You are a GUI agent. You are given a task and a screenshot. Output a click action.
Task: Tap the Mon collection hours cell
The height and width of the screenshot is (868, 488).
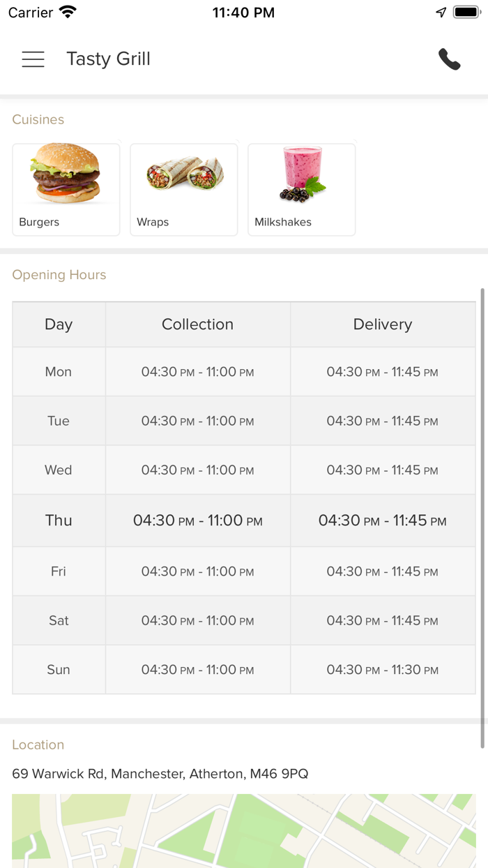[197, 372]
